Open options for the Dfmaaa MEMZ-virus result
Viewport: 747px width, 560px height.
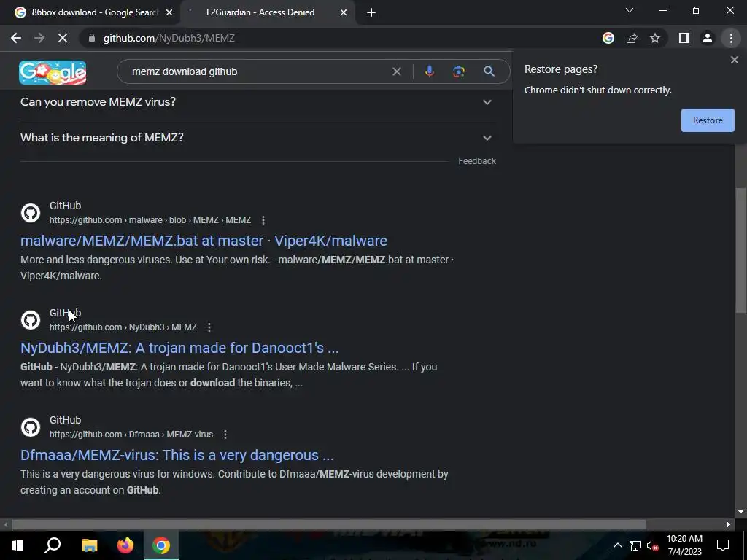[225, 435]
